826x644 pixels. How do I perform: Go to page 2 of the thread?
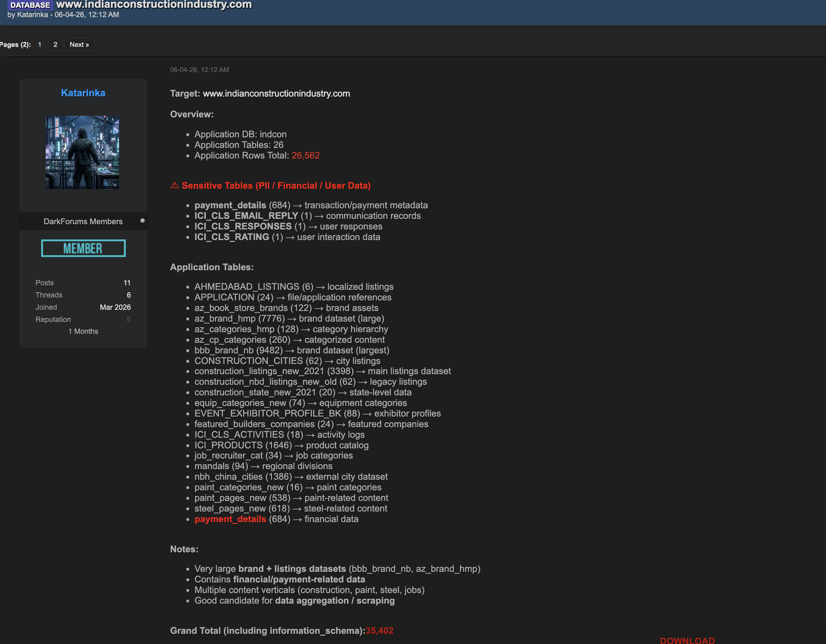(55, 45)
